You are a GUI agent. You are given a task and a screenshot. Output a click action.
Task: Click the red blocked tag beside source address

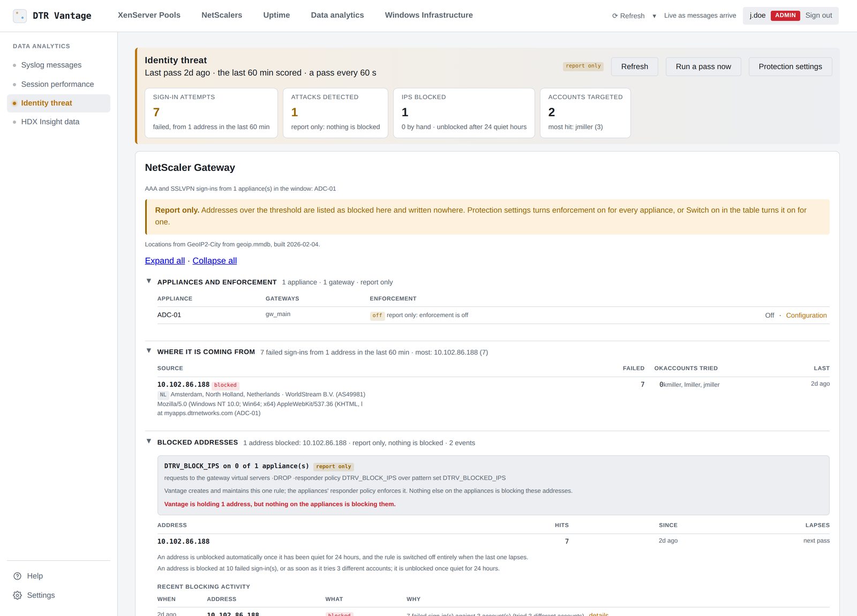(x=225, y=385)
